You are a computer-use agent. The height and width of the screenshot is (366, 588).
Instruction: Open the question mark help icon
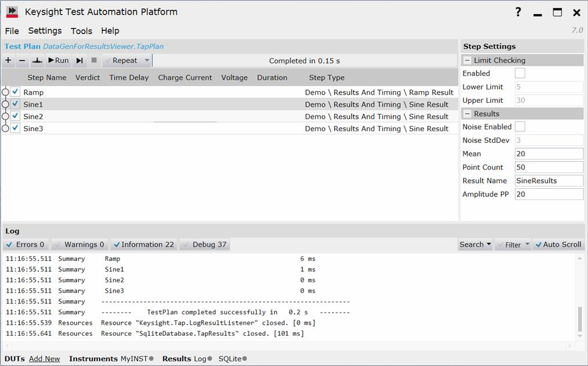518,12
